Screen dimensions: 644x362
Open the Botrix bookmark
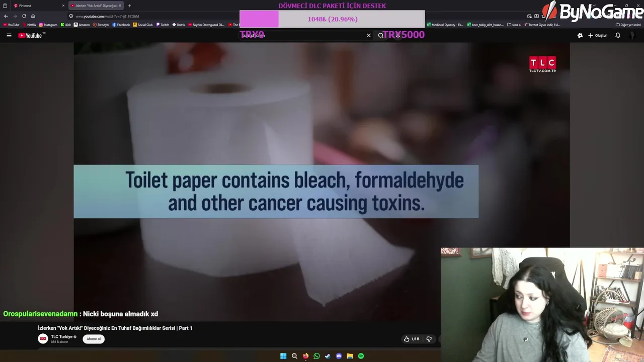point(179,25)
